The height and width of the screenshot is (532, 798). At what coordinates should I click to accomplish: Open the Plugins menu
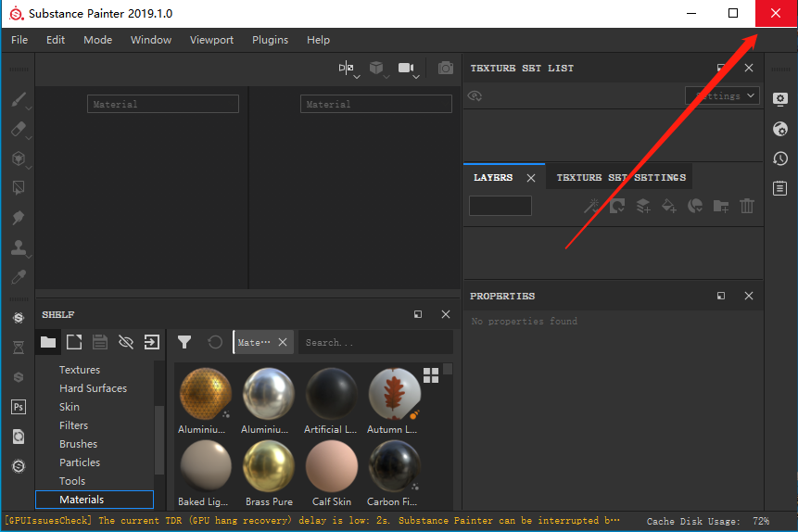pos(271,40)
